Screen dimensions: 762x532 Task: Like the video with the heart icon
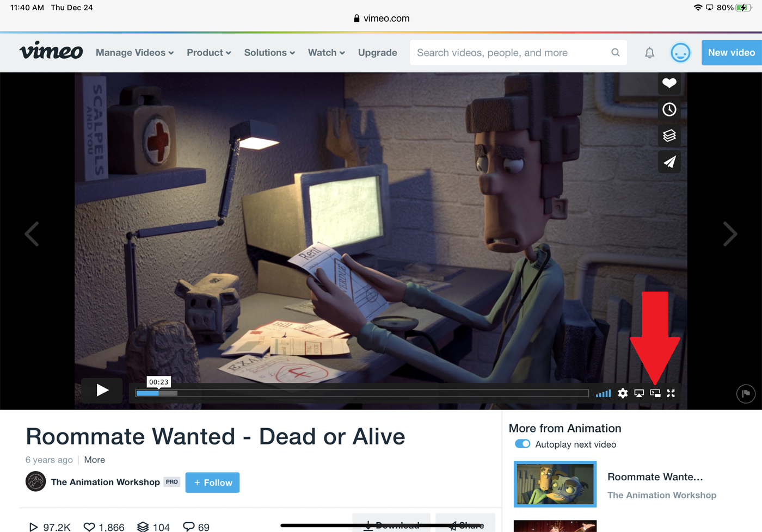click(669, 83)
